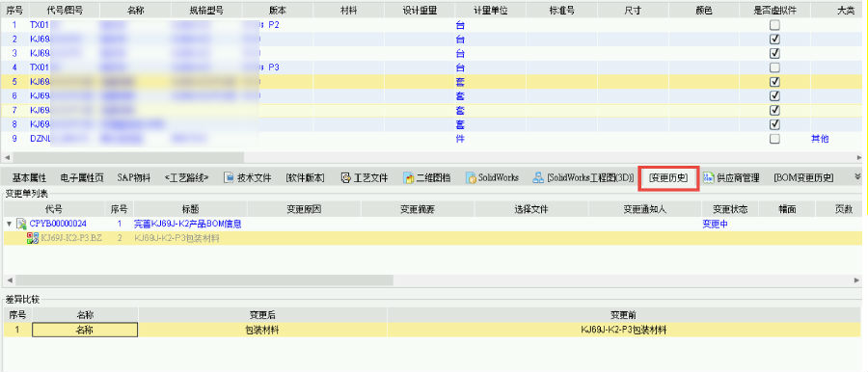Select row 1 code starting TX01
The image size is (868, 372).
pyautogui.click(x=40, y=25)
